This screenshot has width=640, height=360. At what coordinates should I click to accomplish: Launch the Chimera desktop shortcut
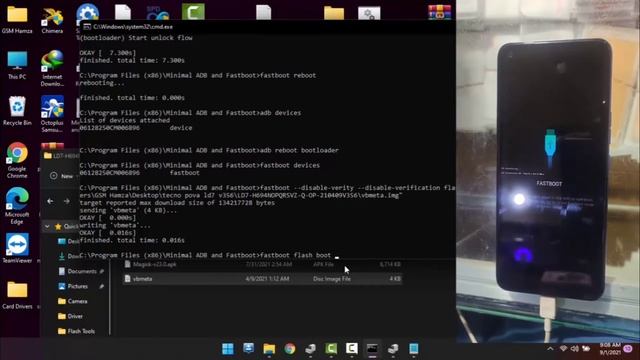coord(52,19)
